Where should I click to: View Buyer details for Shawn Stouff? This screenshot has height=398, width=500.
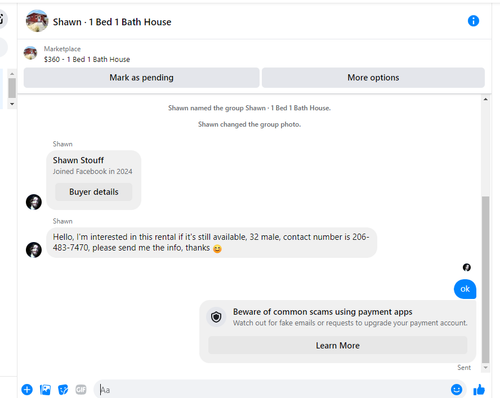coord(94,192)
